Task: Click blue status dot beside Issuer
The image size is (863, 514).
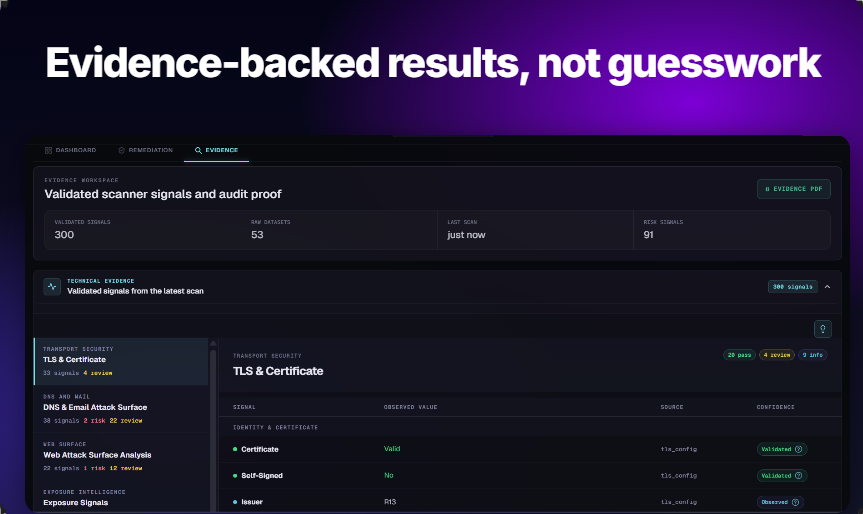Action: pyautogui.click(x=235, y=502)
